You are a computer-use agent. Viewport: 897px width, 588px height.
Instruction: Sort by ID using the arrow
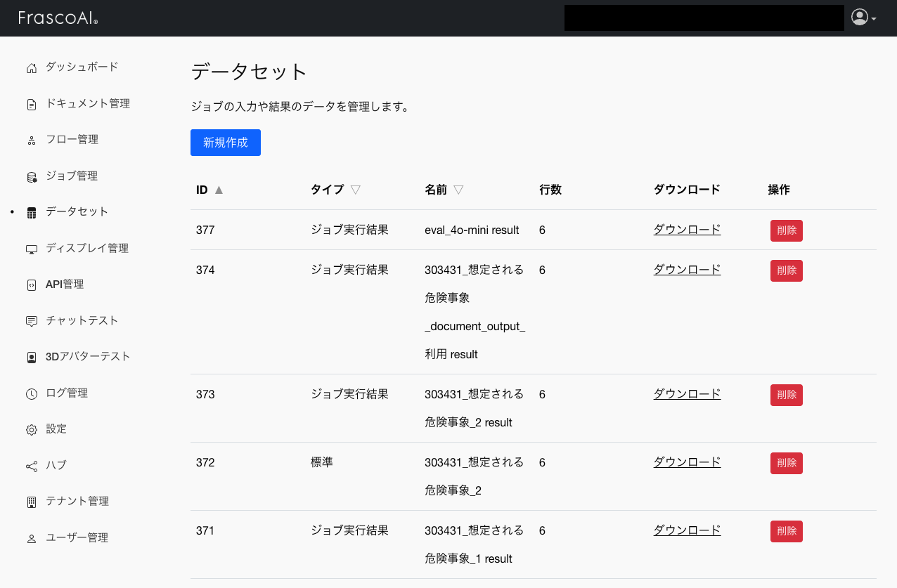click(x=219, y=190)
